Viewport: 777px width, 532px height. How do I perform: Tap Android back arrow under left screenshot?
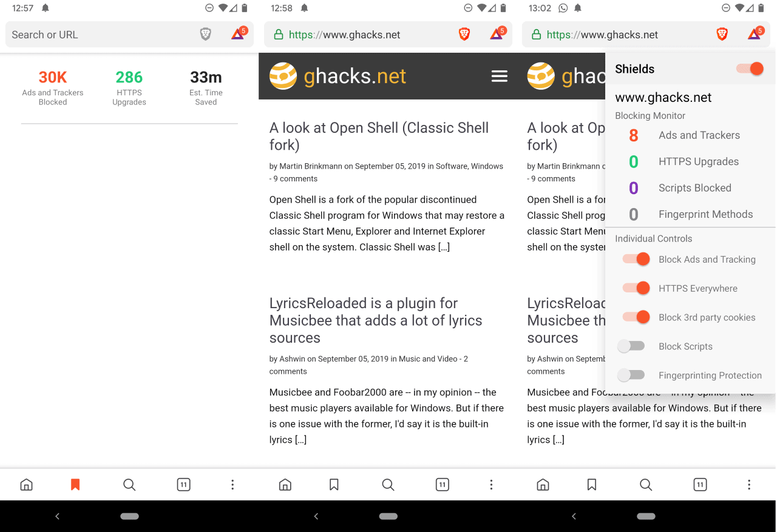58,516
